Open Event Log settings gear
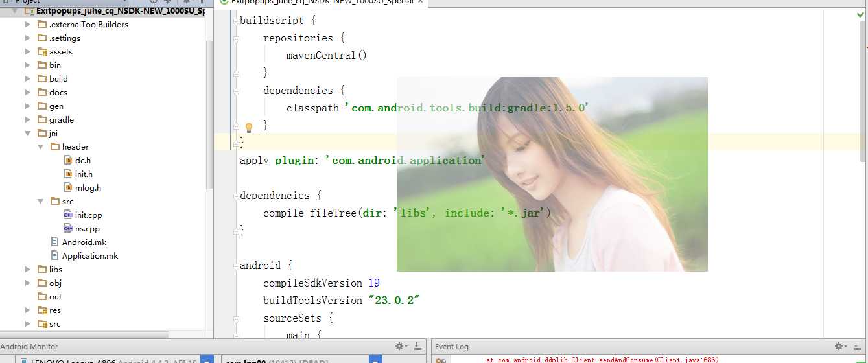Screen dimensions: 868x363 point(840,347)
